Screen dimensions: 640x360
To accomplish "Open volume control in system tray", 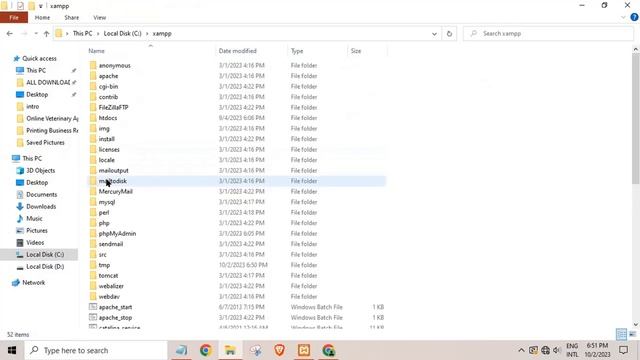I will (x=557, y=350).
